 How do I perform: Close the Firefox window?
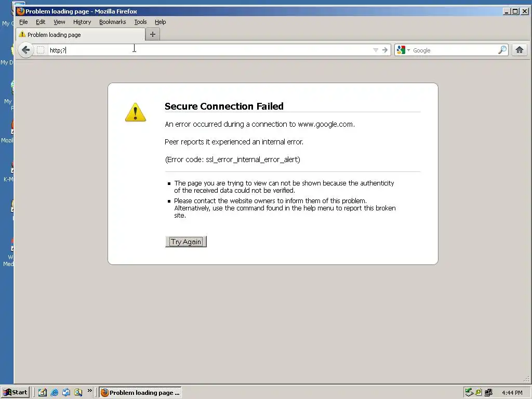[x=525, y=11]
